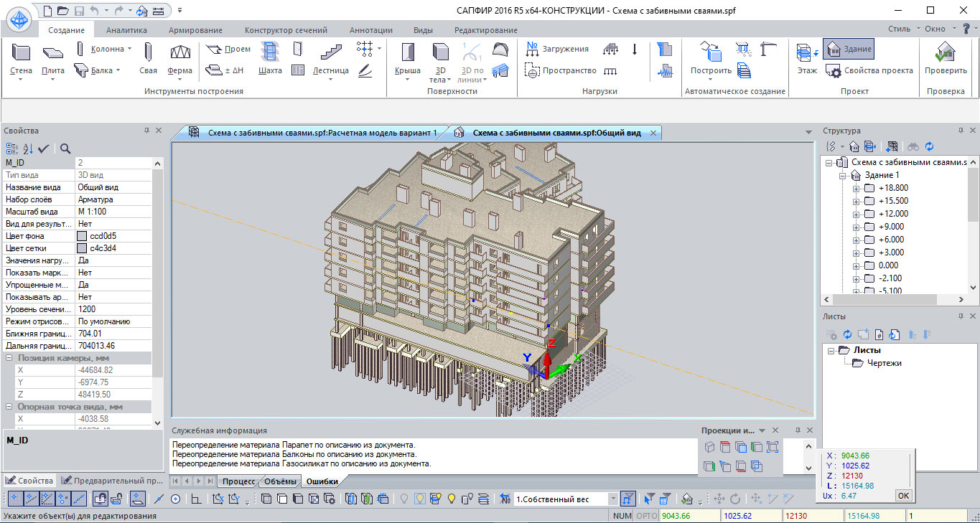Select the Лестница stairs tool
Image resolution: width=980 pixels, height=523 pixels.
click(x=330, y=59)
